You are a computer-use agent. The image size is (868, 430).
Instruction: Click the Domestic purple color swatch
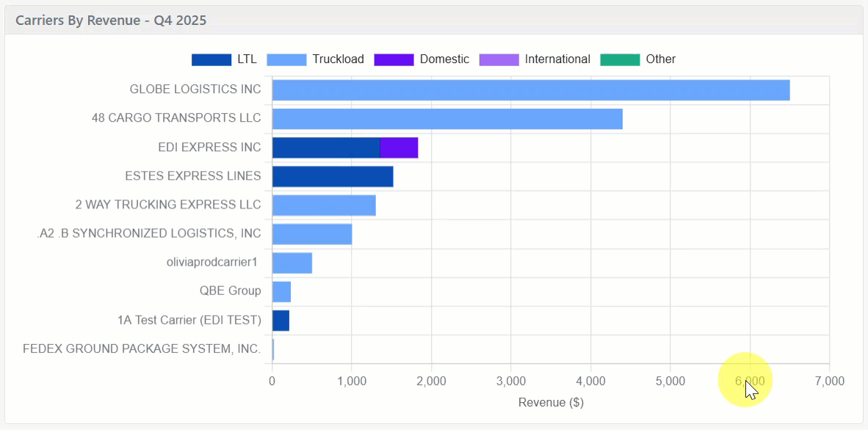coord(394,59)
